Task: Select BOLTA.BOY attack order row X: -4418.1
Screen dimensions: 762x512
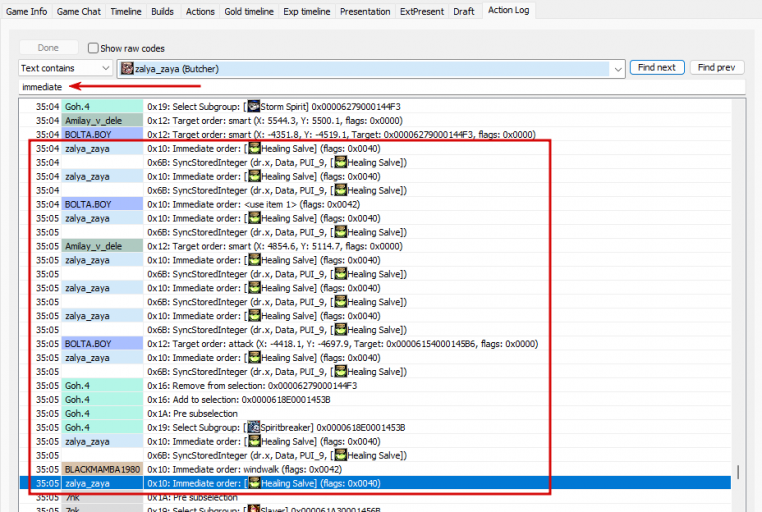Action: point(375,343)
